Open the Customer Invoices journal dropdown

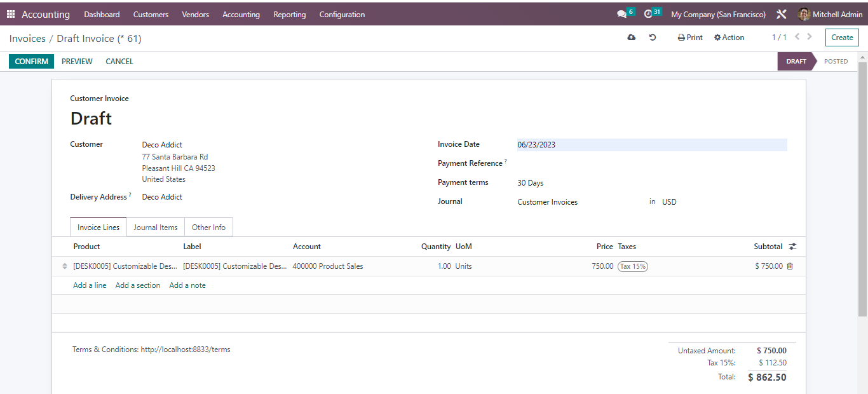tap(548, 202)
